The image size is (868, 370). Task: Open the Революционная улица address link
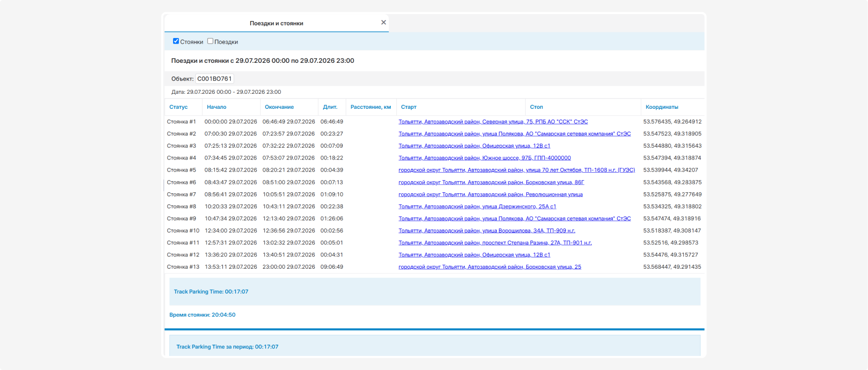point(490,195)
